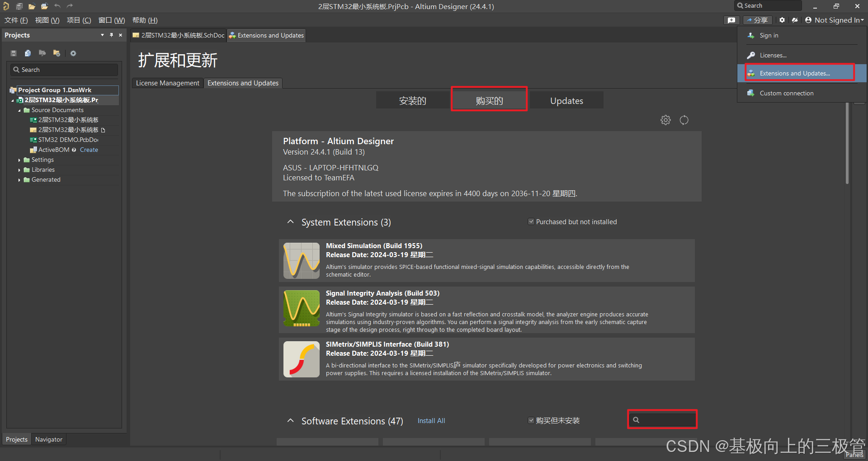Expand the Settings folder in project tree
Viewport: 868px width, 461px height.
(x=19, y=160)
